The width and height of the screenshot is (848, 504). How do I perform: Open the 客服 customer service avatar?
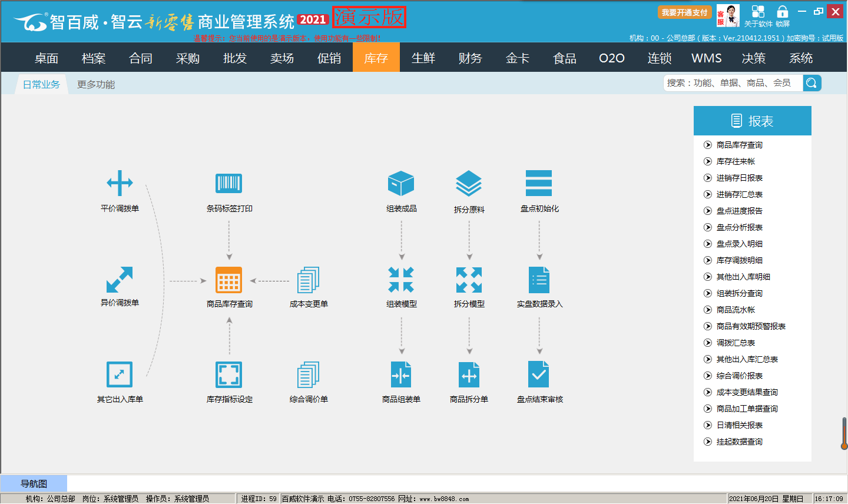(728, 16)
